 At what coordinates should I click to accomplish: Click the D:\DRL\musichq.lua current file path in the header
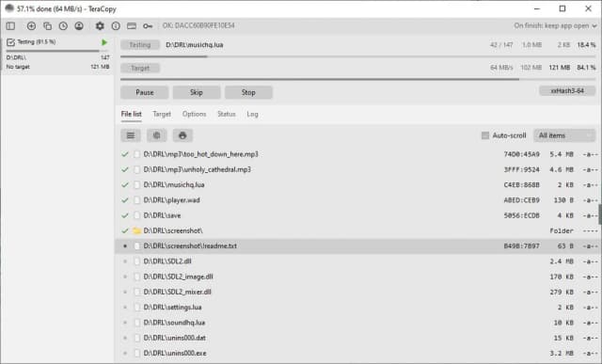click(x=195, y=45)
